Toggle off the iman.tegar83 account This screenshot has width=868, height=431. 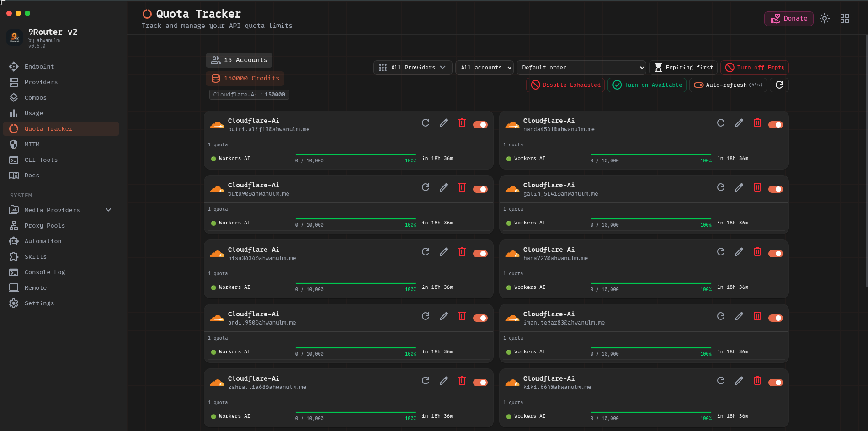pos(776,318)
